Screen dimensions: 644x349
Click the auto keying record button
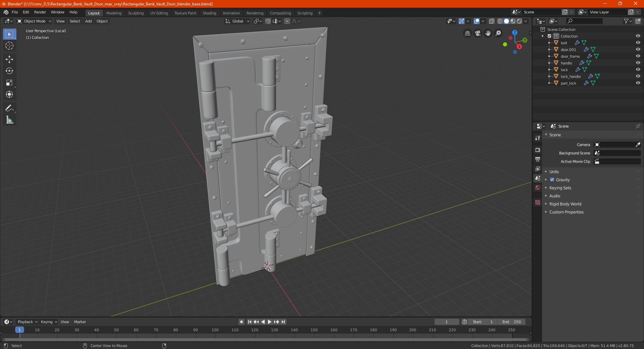(241, 322)
